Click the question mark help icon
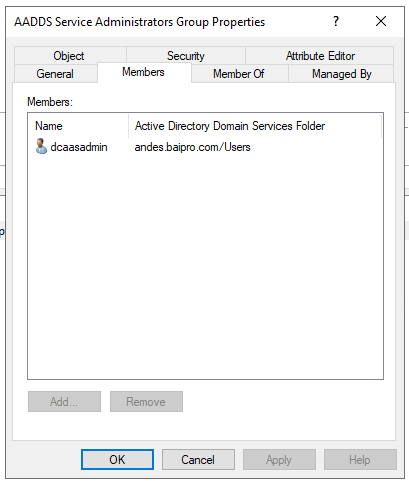Viewport: 409px width, 483px height. [x=336, y=22]
